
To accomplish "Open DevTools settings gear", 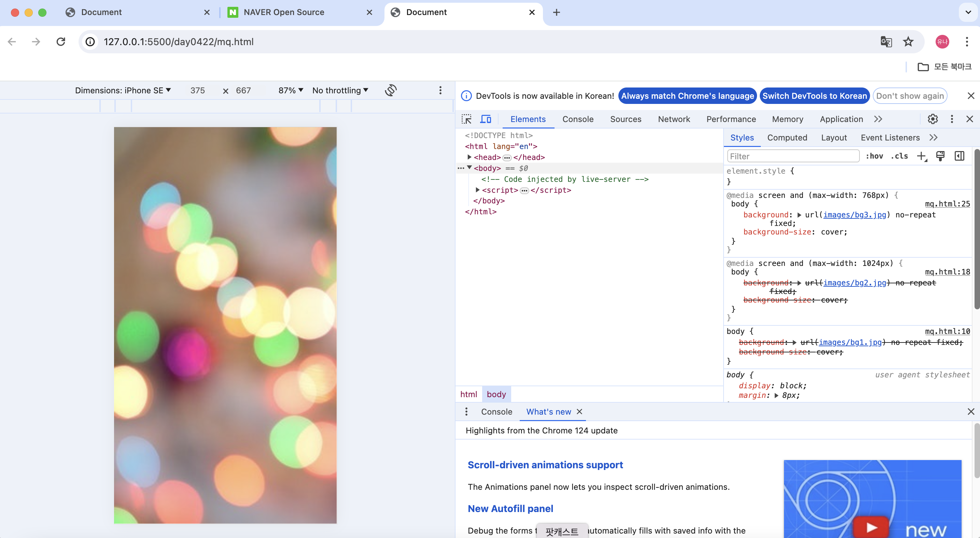I will [933, 119].
